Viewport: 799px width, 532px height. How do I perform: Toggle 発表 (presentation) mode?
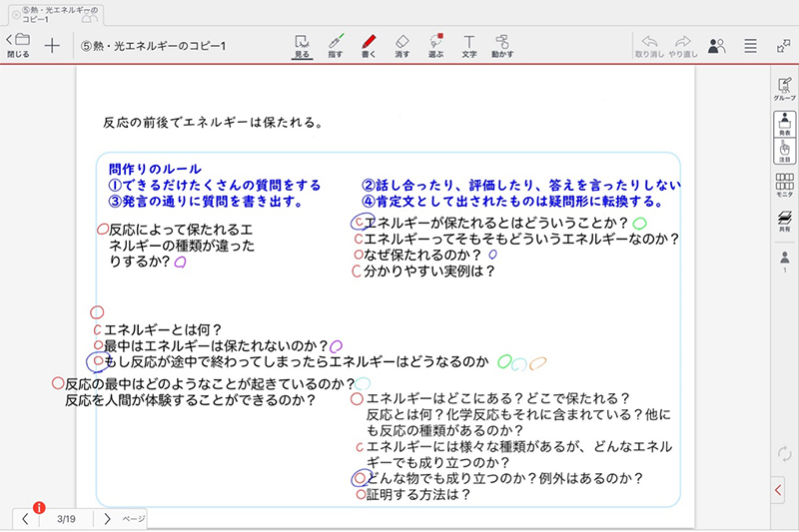point(784,123)
